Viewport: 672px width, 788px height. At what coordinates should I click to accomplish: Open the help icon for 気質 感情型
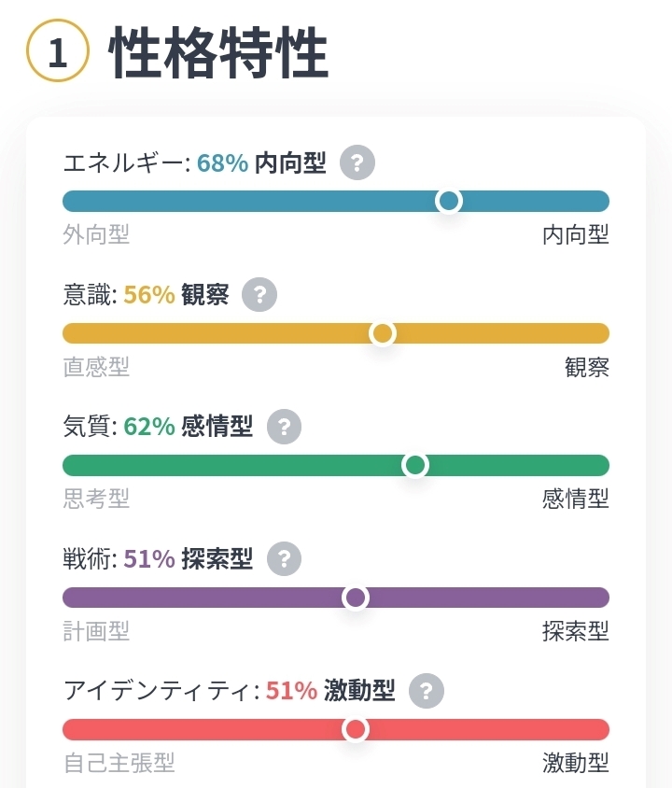pos(285,427)
